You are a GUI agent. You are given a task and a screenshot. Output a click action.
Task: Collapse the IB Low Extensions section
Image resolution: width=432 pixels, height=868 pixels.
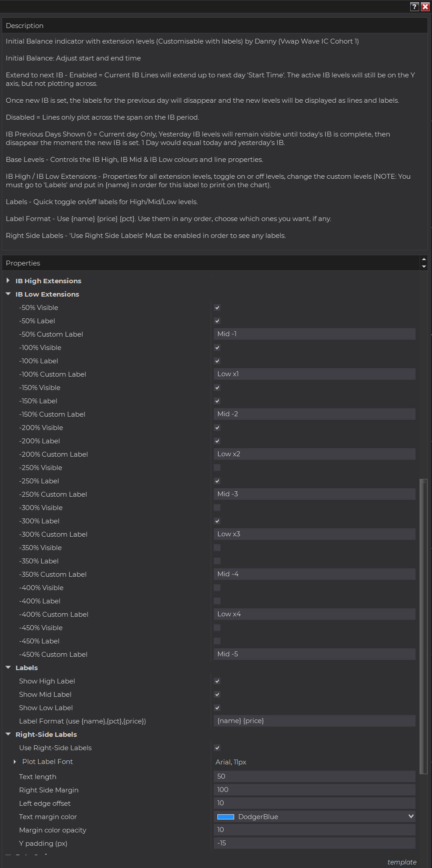coord(8,294)
